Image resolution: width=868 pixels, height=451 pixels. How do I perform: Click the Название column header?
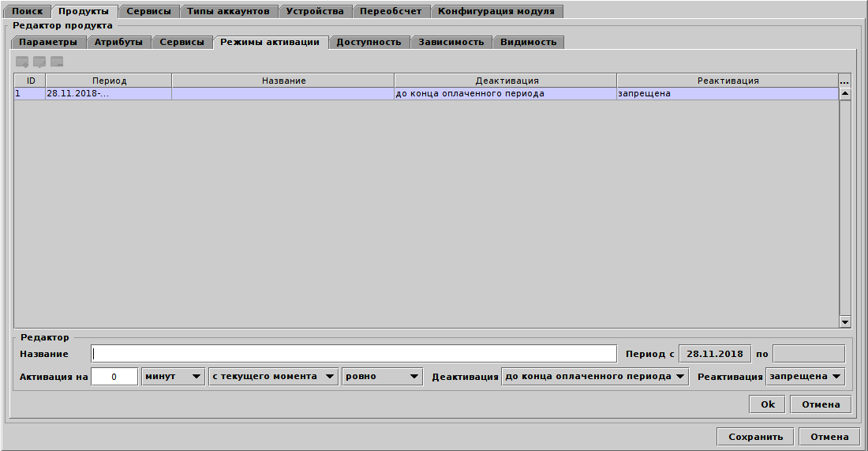283,81
